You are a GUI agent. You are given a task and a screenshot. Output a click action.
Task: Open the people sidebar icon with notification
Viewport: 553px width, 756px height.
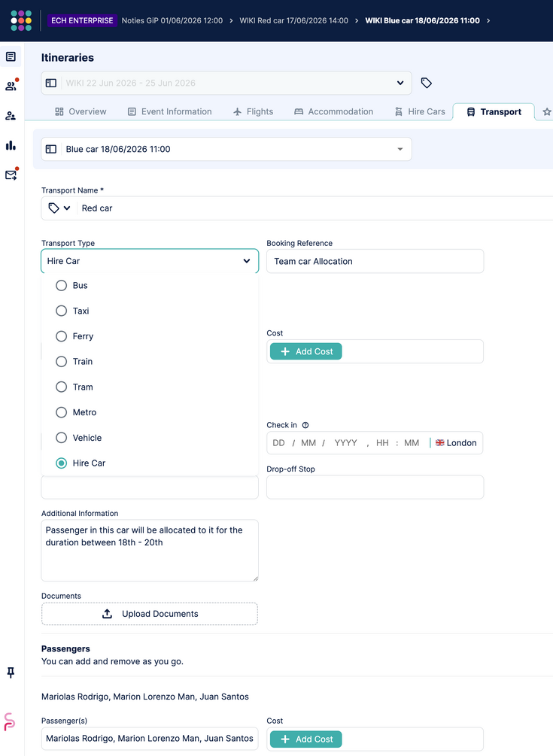click(x=11, y=86)
